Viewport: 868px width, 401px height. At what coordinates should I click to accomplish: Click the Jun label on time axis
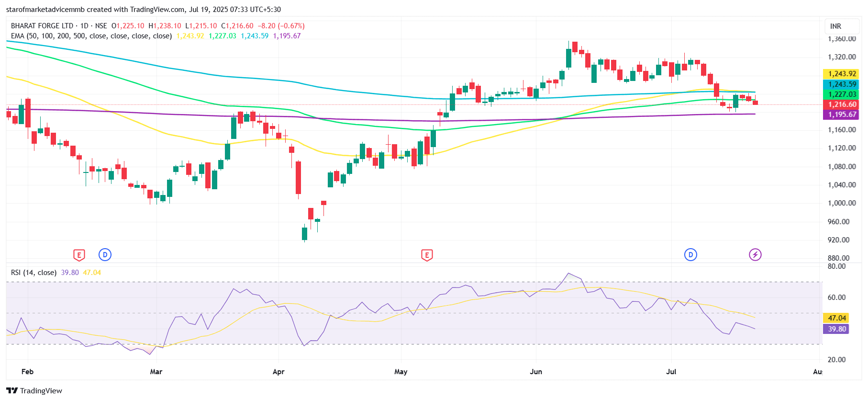tap(536, 372)
